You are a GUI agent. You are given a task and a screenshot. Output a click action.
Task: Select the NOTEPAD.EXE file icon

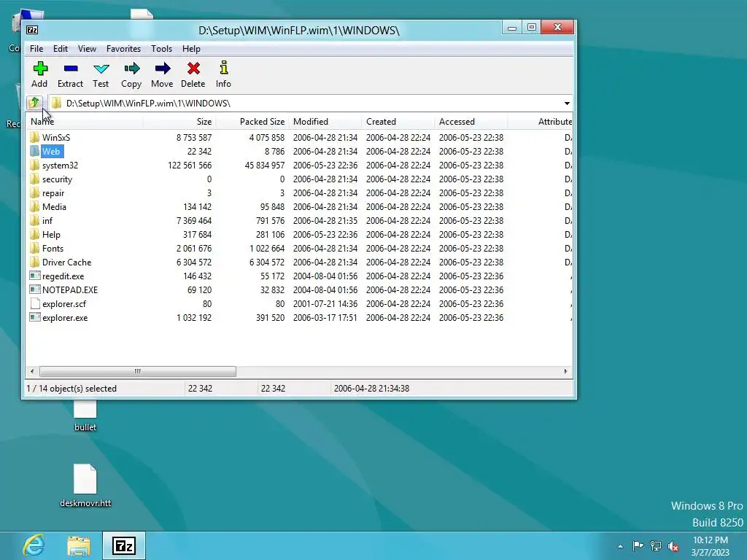35,289
